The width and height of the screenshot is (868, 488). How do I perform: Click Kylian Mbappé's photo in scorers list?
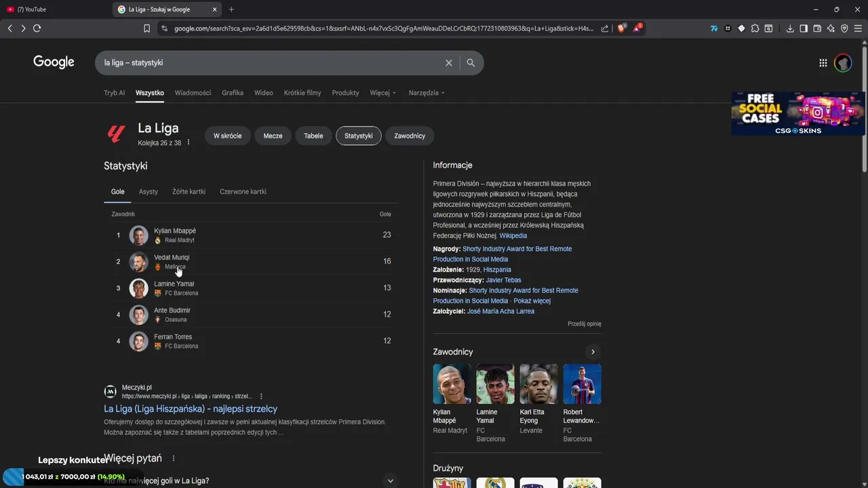138,235
